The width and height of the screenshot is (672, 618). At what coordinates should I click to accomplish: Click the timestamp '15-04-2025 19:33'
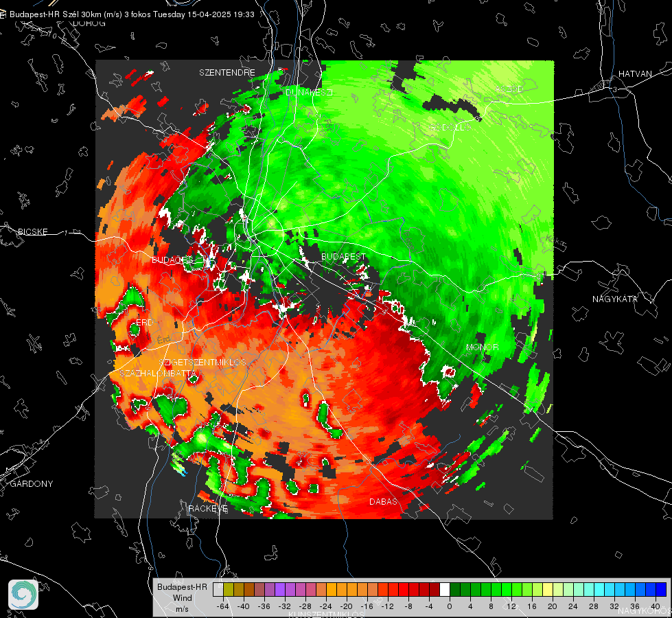tap(221, 14)
